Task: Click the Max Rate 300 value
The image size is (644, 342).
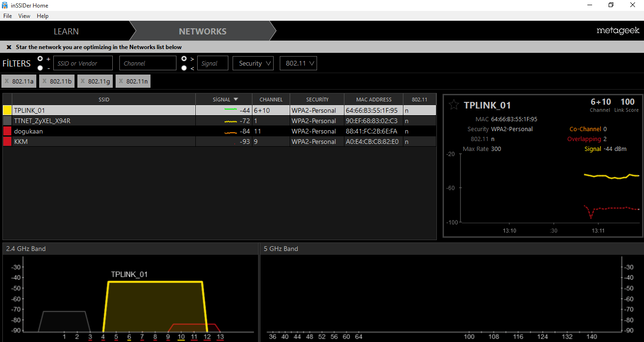Action: tap(496, 149)
